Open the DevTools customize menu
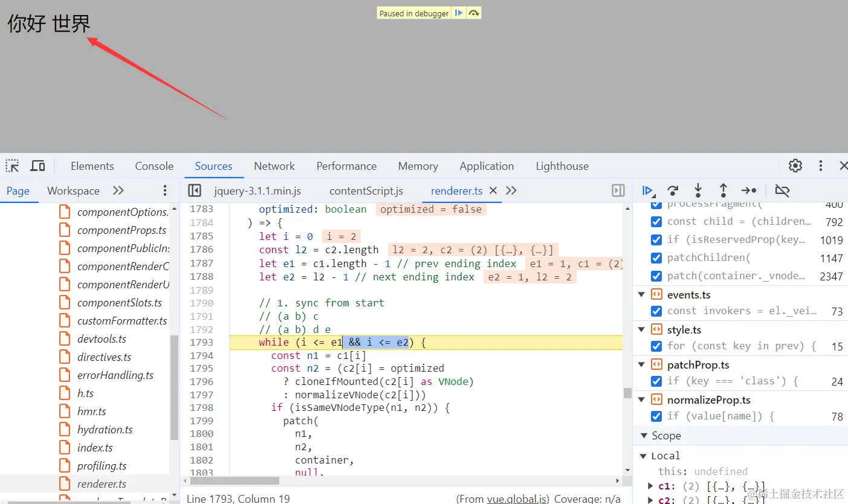This screenshot has height=504, width=848. point(820,166)
